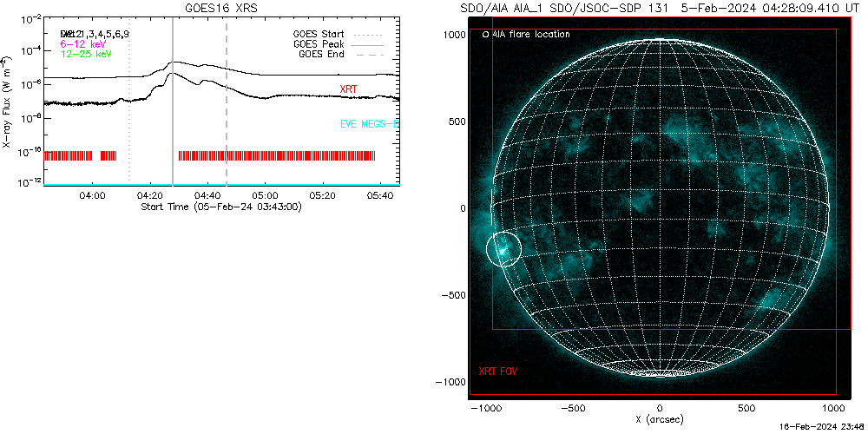
Task: Click the X (arcsec) axis label
Action: (x=660, y=419)
